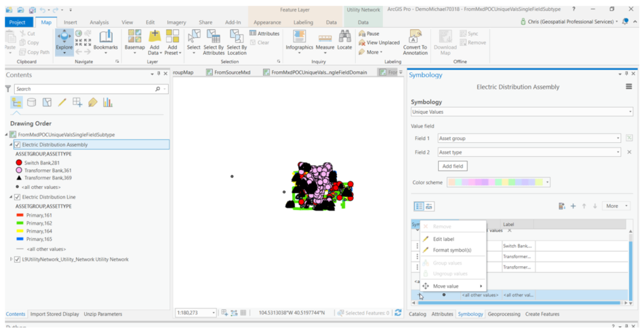Click the pink Transformer Bank,361 legend symbol
644x331 pixels.
tap(19, 170)
